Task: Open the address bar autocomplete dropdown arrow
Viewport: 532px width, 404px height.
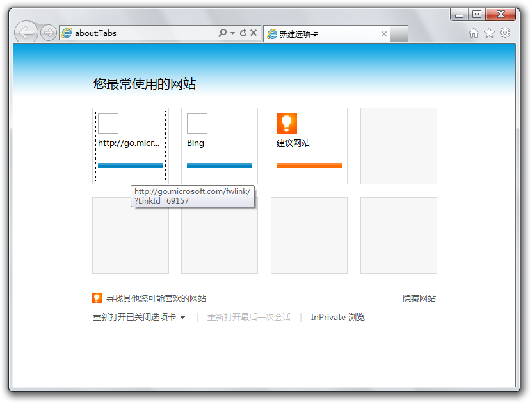Action: click(233, 33)
